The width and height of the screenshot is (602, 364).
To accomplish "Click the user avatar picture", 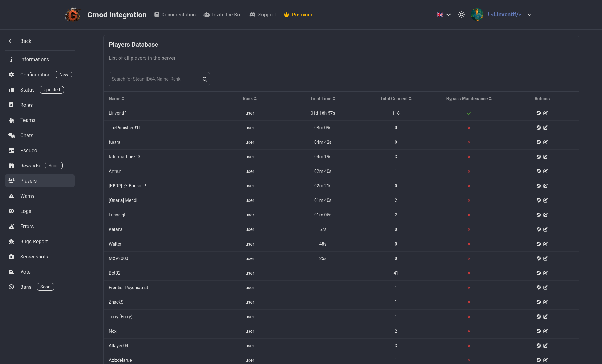I will [477, 15].
